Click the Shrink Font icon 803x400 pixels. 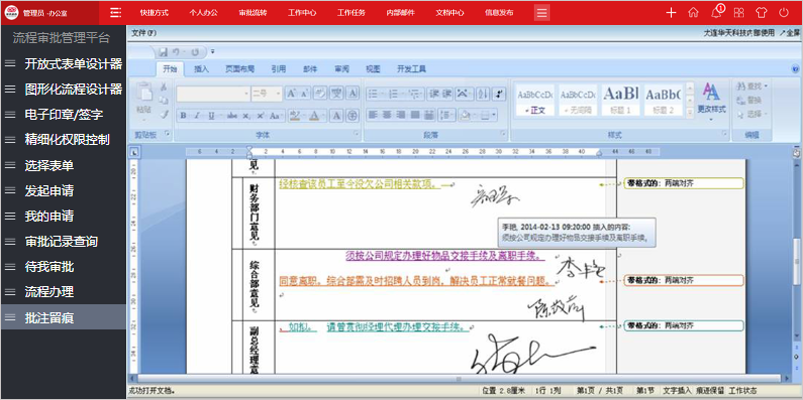[304, 94]
